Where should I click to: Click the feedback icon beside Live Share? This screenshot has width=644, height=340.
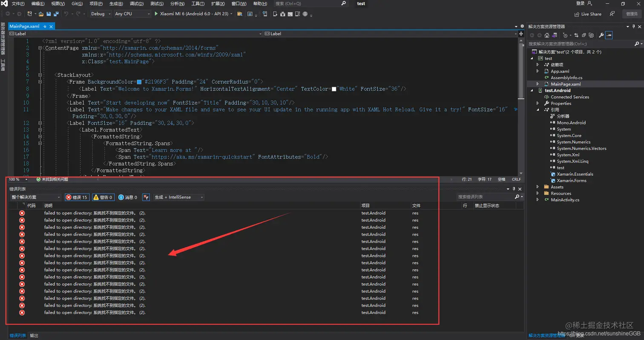click(x=612, y=14)
